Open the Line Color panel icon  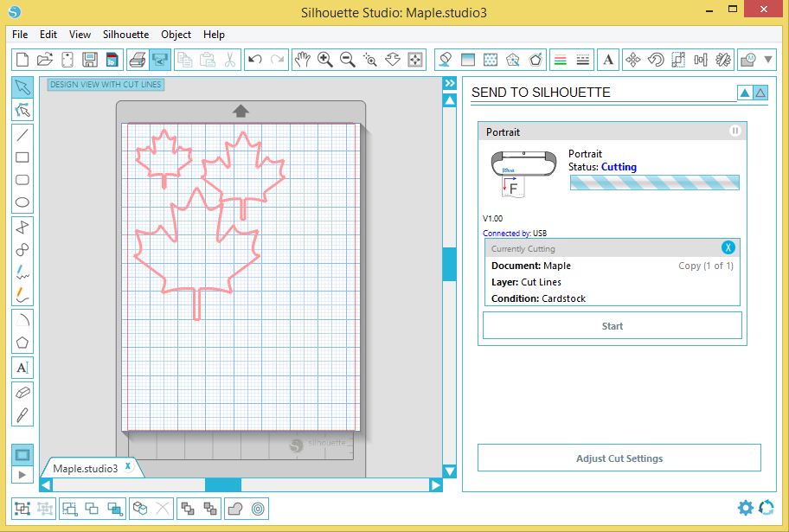click(x=560, y=60)
